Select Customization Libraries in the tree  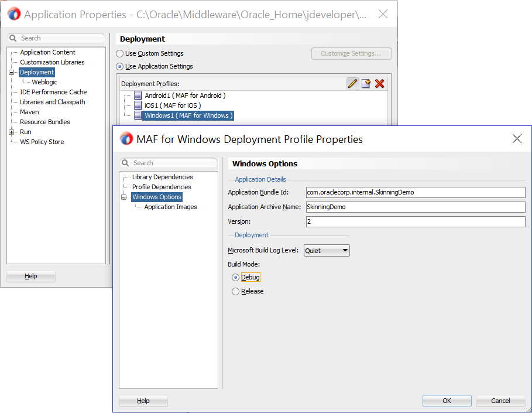tap(52, 62)
